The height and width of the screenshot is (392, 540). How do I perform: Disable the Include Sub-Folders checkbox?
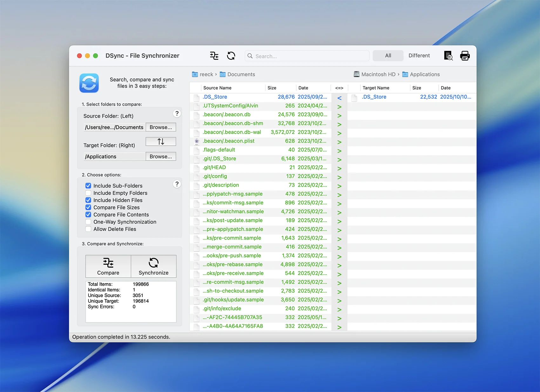(88, 186)
